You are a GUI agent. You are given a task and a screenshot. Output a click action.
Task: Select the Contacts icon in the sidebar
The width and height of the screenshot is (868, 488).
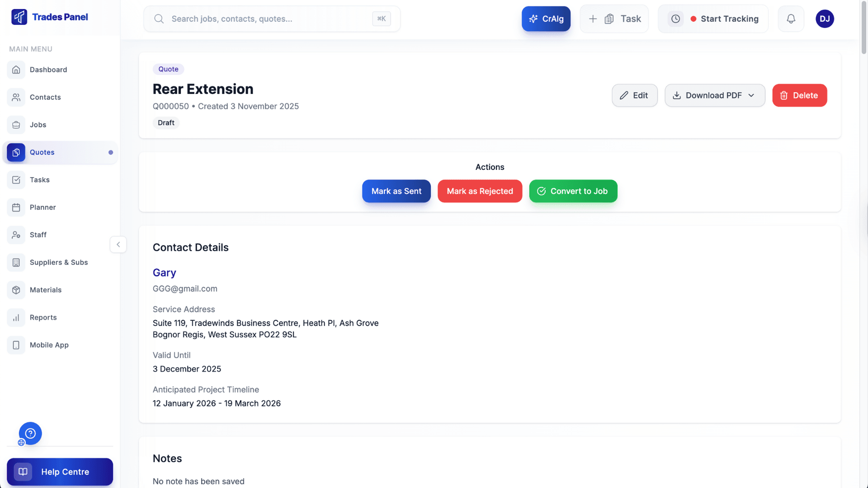pyautogui.click(x=16, y=97)
